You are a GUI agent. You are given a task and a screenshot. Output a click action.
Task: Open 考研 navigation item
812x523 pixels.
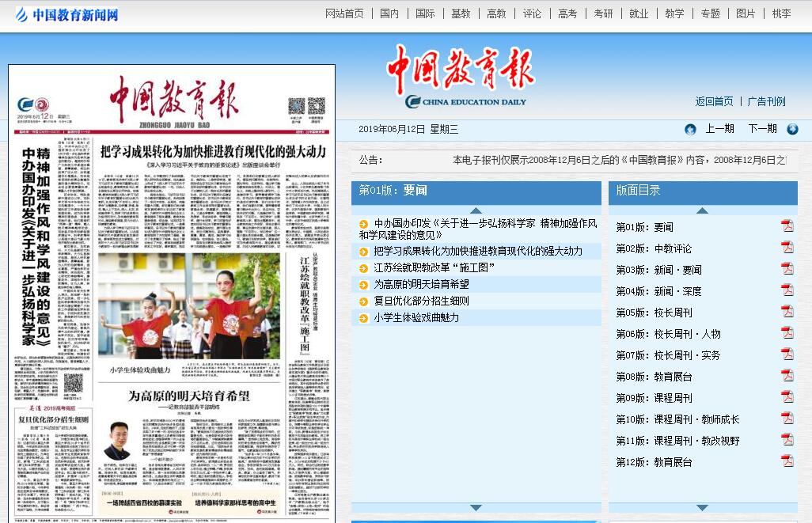coord(603,13)
